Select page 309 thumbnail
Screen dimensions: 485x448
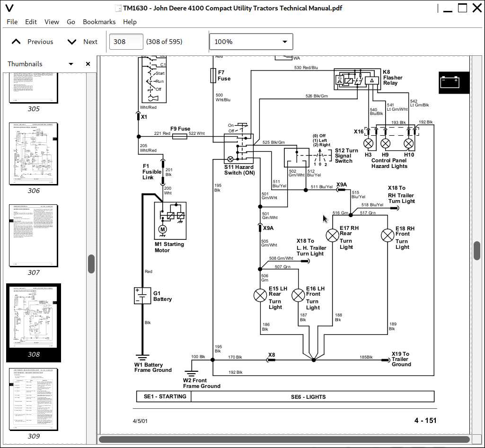[34, 399]
